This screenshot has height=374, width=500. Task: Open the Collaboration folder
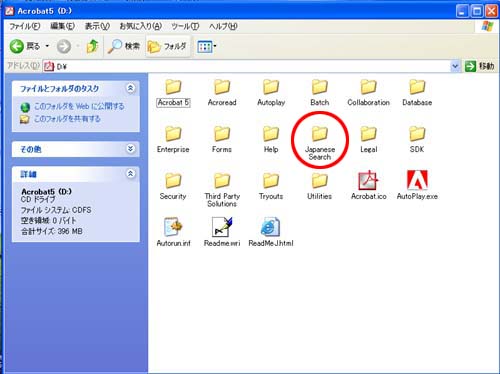pyautogui.click(x=368, y=93)
